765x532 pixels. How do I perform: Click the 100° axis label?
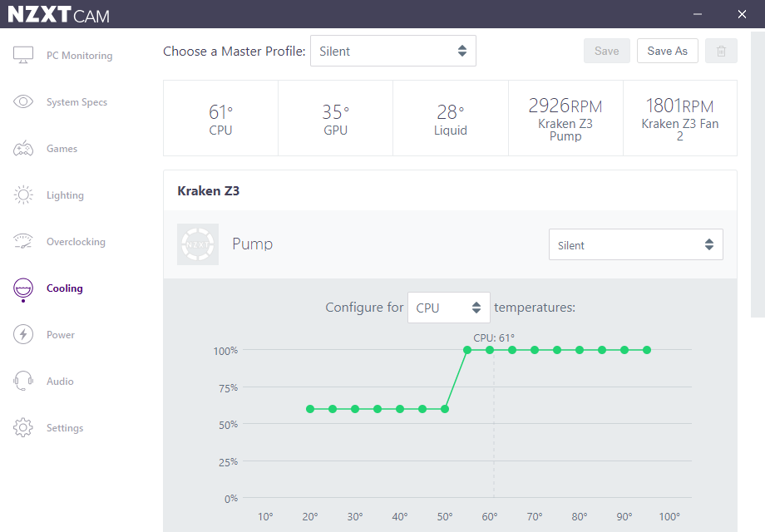tap(669, 516)
